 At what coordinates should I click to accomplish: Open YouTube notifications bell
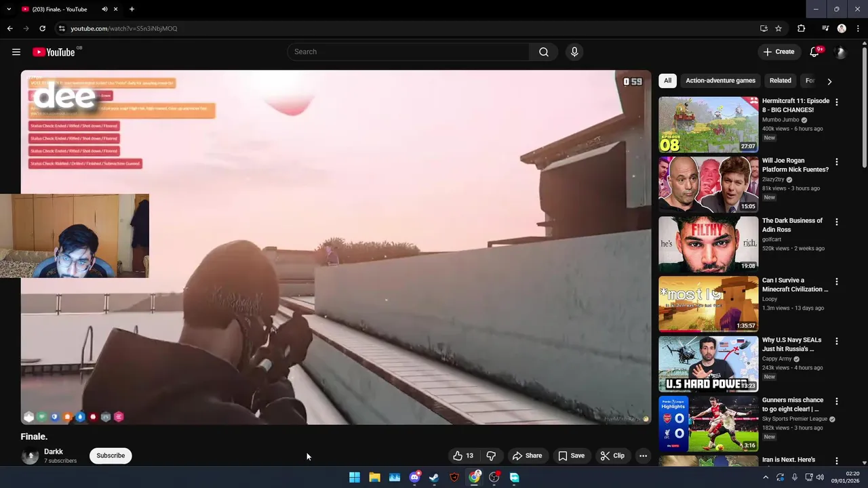814,52
